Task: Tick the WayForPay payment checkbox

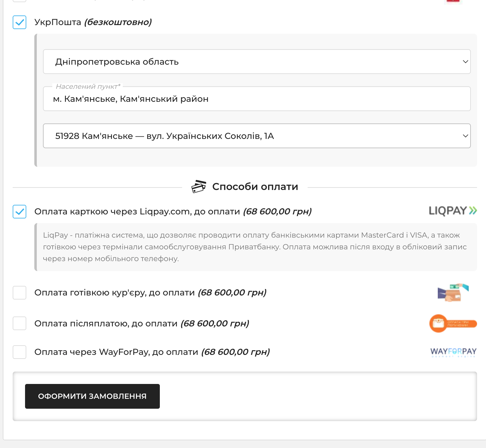Action: [x=19, y=352]
